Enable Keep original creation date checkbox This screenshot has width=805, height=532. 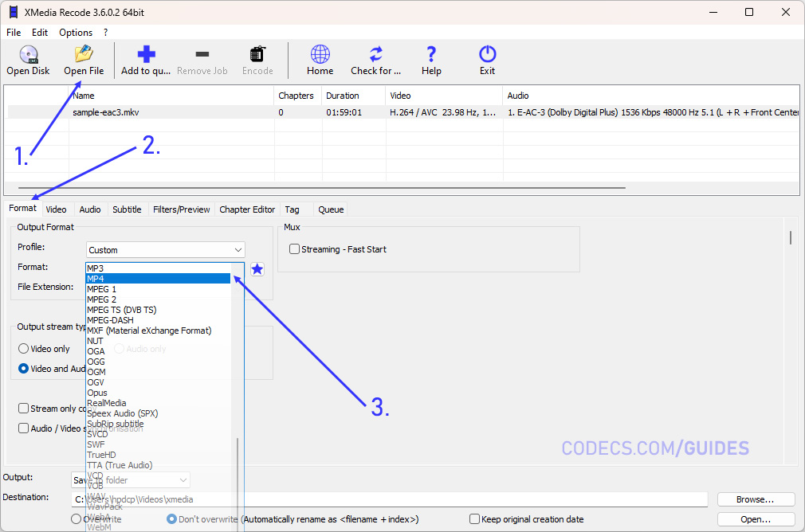point(474,519)
